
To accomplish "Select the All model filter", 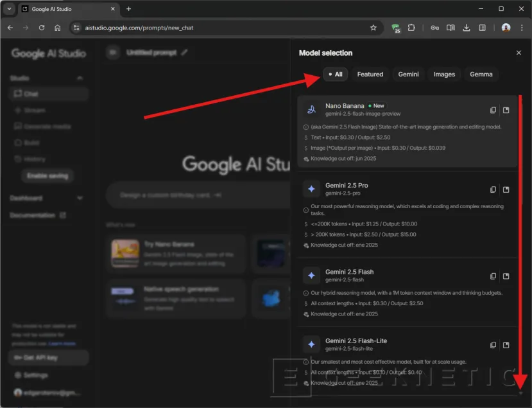I will tap(335, 75).
